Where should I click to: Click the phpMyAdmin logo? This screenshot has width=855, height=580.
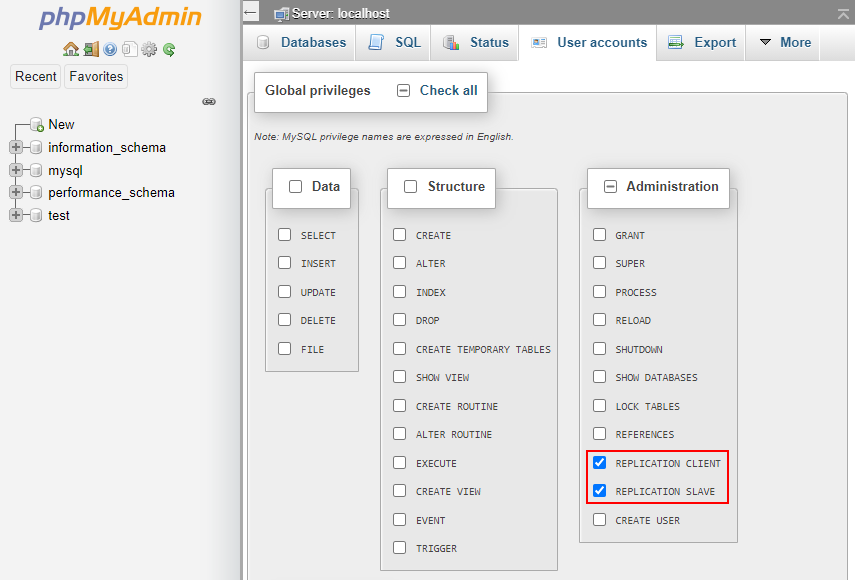120,17
